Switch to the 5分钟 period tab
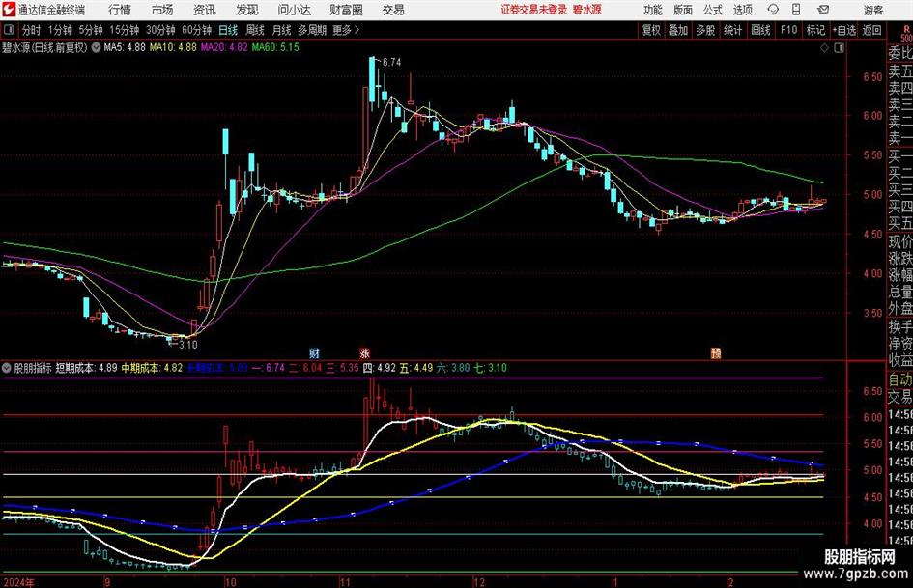Image resolution: width=913 pixels, height=588 pixels. click(x=90, y=30)
